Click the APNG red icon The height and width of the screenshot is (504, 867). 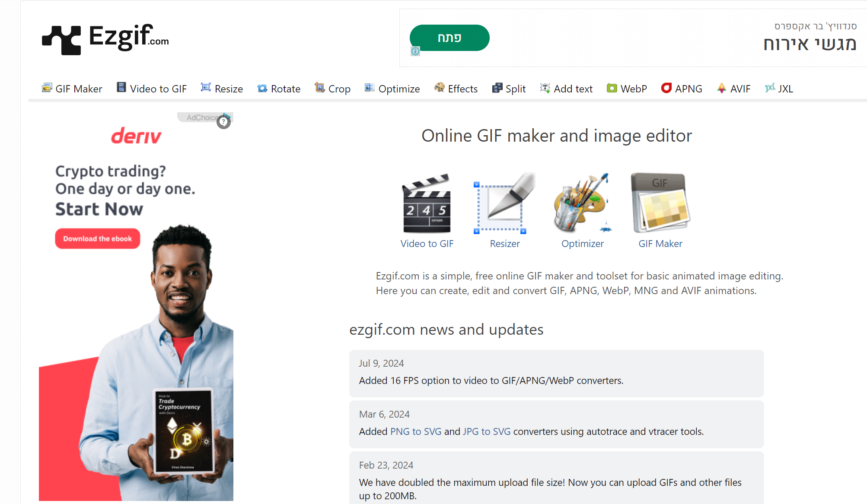click(666, 88)
